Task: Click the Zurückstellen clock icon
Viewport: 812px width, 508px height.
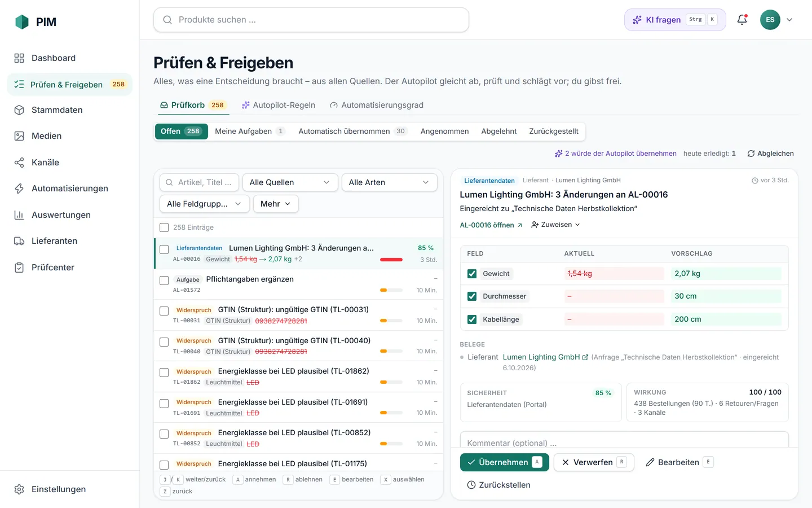Action: [471, 485]
